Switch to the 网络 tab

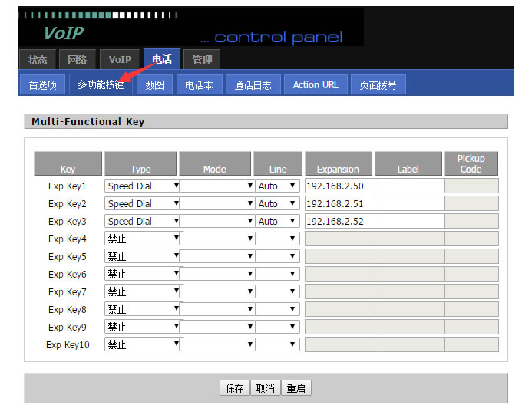tap(77, 60)
